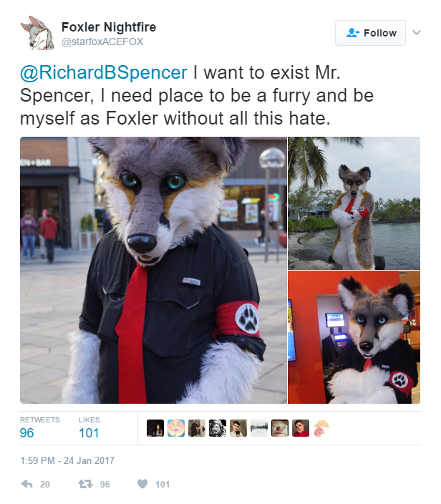
Task: Open Foxler Nightfire's profile avatar
Action: click(38, 33)
